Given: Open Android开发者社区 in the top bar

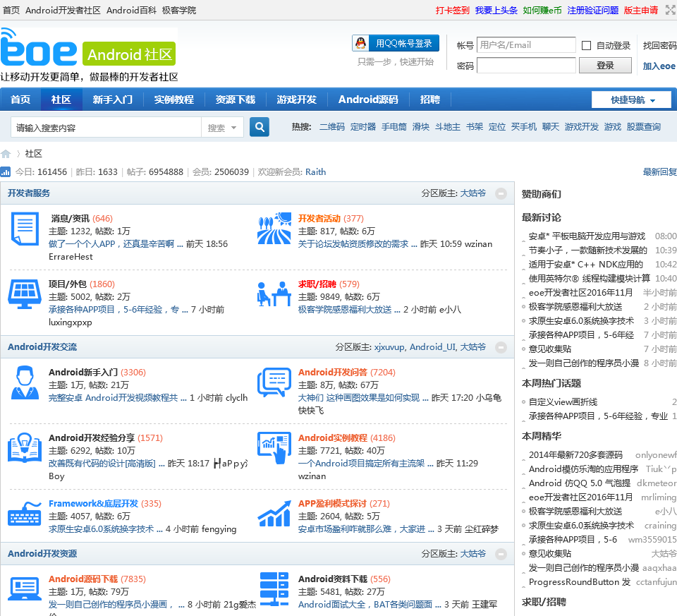Looking at the screenshot, I should [x=63, y=11].
